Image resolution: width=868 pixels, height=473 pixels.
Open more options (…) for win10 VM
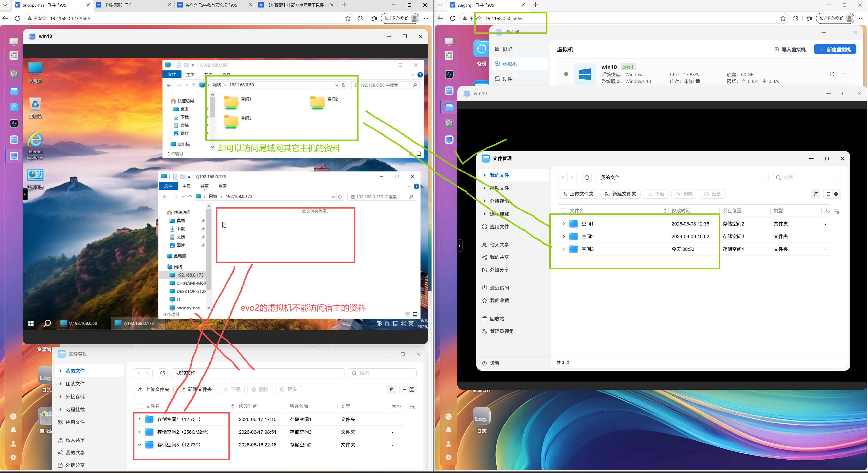[x=844, y=74]
